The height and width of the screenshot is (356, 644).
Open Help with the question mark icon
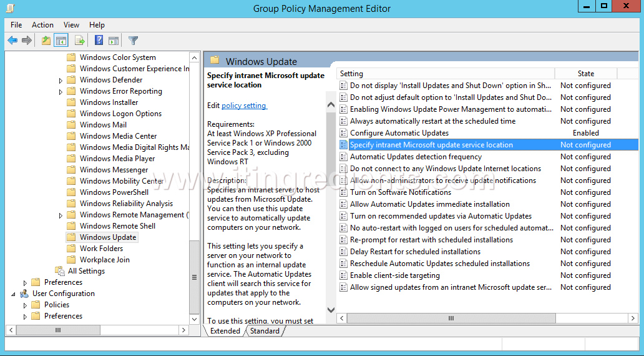pyautogui.click(x=99, y=41)
